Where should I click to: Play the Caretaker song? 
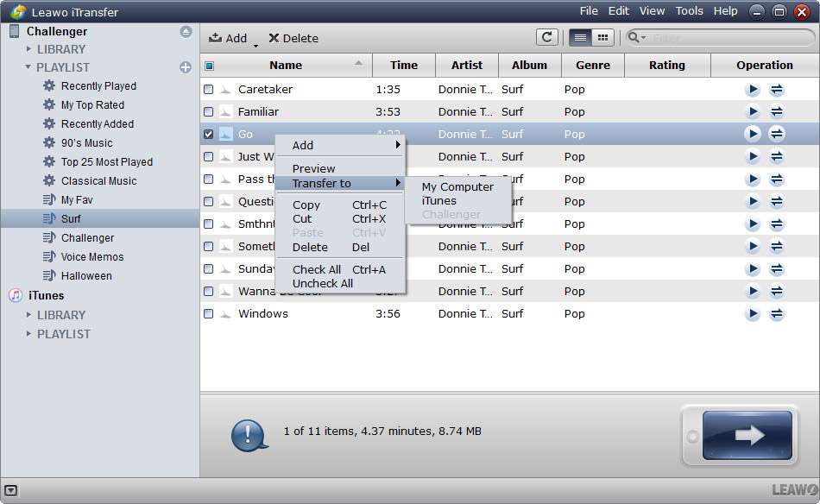point(753,89)
